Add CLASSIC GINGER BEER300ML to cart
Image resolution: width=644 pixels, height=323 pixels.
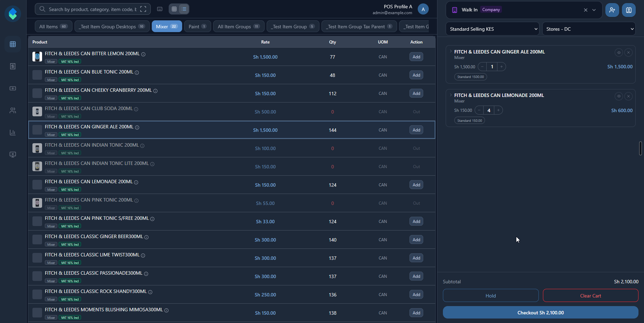[416, 240]
